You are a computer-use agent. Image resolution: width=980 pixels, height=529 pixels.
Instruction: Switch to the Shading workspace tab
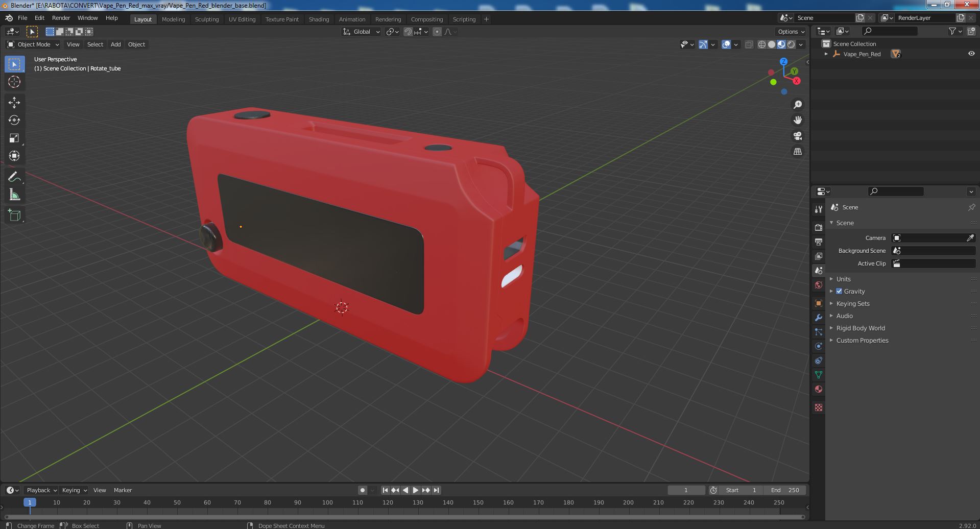click(319, 19)
